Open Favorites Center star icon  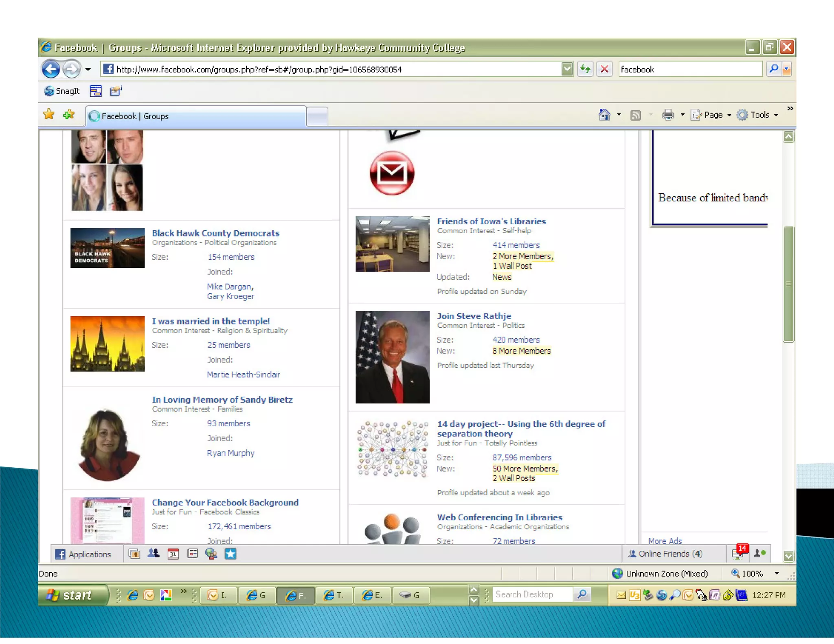click(49, 115)
